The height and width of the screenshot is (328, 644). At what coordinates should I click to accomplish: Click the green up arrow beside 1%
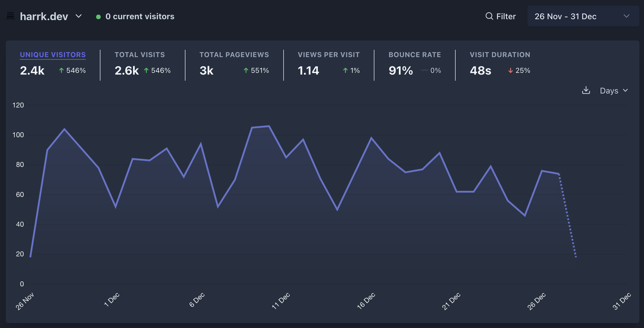[x=345, y=70]
